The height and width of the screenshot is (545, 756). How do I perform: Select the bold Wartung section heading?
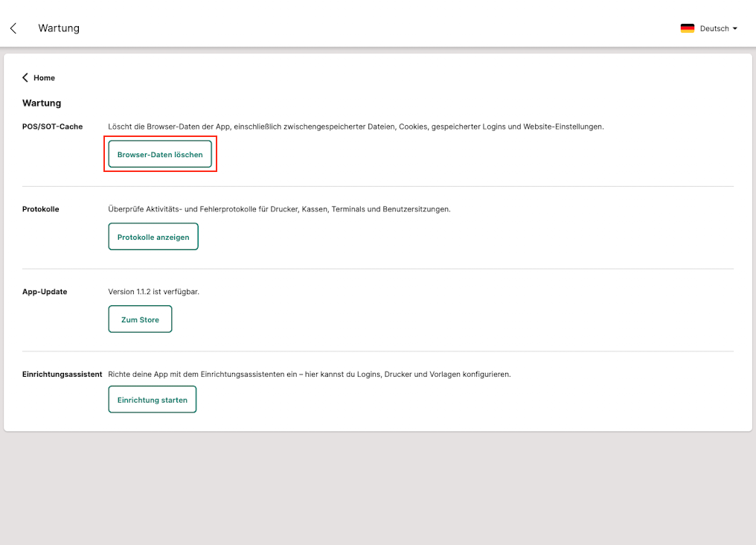click(x=42, y=103)
